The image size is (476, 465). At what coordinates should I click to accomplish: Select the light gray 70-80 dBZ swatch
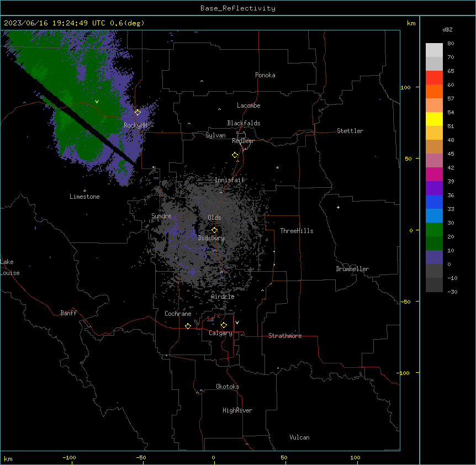pyautogui.click(x=434, y=50)
